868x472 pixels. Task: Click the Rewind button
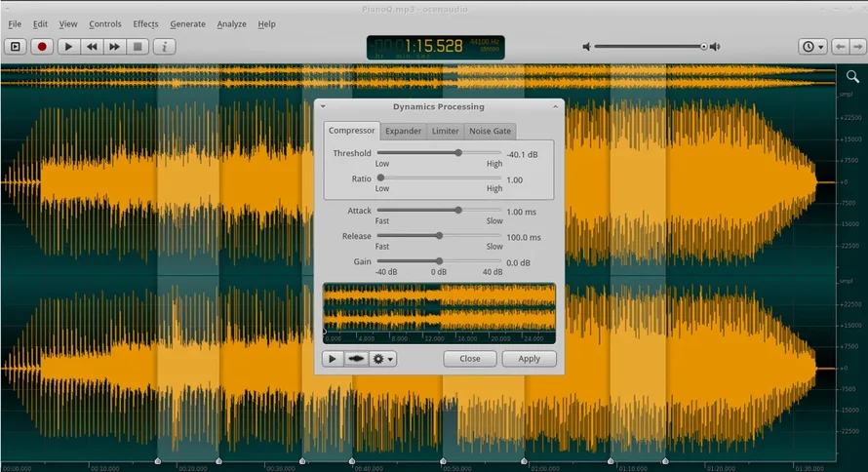coord(92,46)
